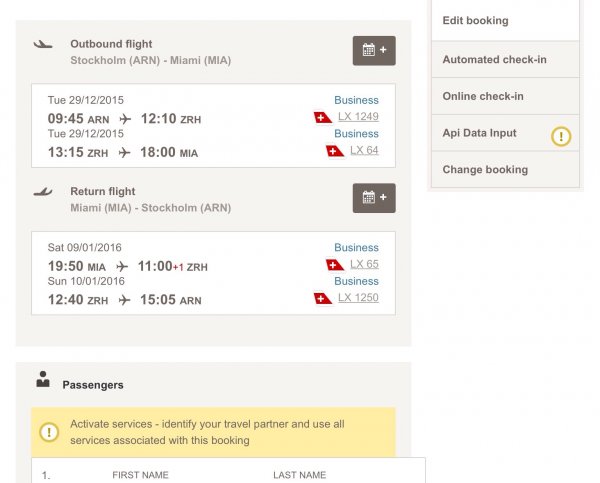Open flight LX 65 details link
This screenshot has width=600, height=483.
pyautogui.click(x=365, y=264)
